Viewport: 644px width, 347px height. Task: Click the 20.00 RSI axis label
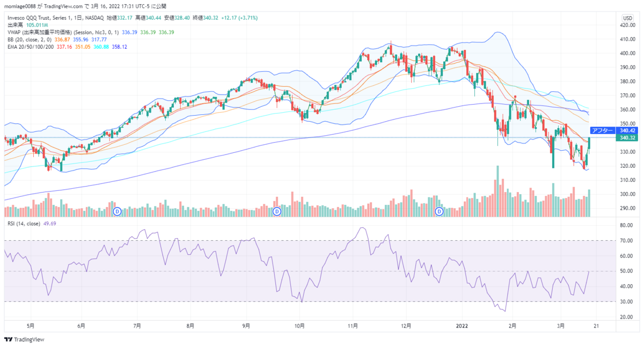click(x=627, y=317)
